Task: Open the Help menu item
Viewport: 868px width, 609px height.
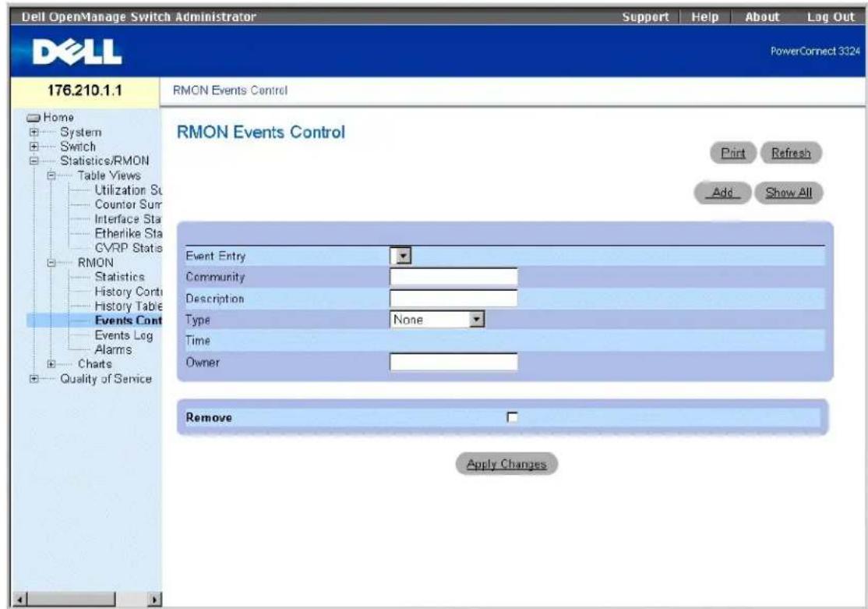Action: pos(704,16)
